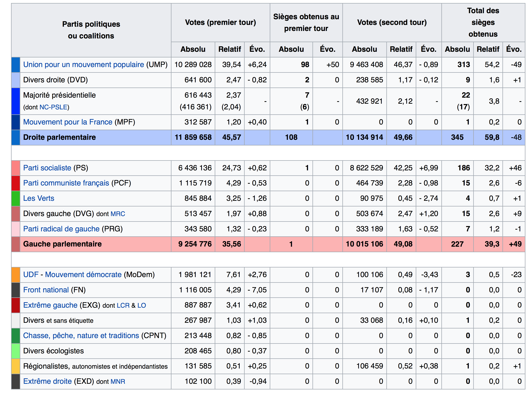Open the Les Verts link
The width and height of the screenshot is (532, 398).
[x=39, y=198]
